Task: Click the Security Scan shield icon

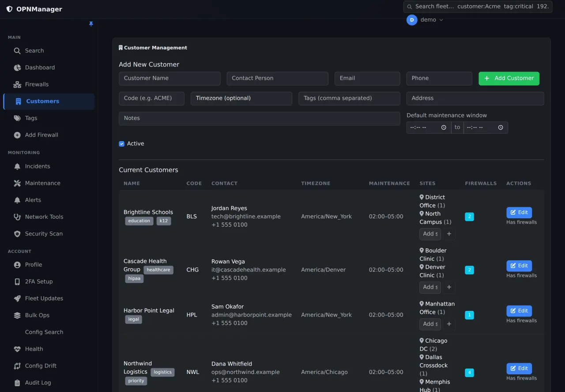Action: (17, 234)
